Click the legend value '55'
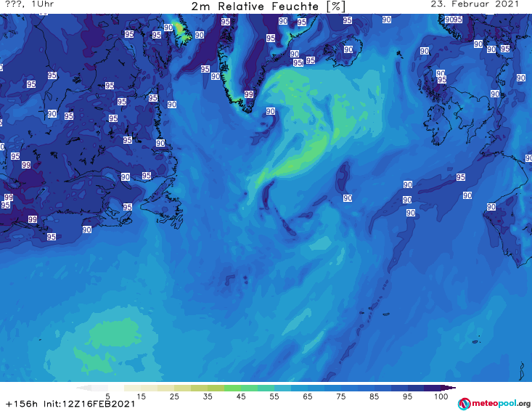 274,396
